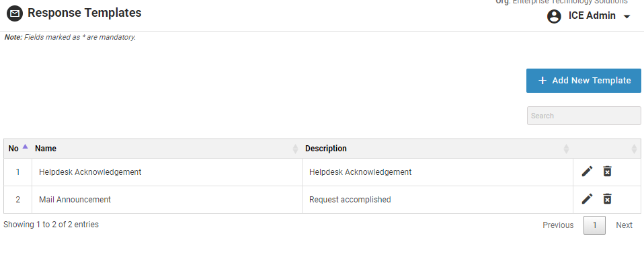Click the ICE Admin user avatar icon

[554, 16]
